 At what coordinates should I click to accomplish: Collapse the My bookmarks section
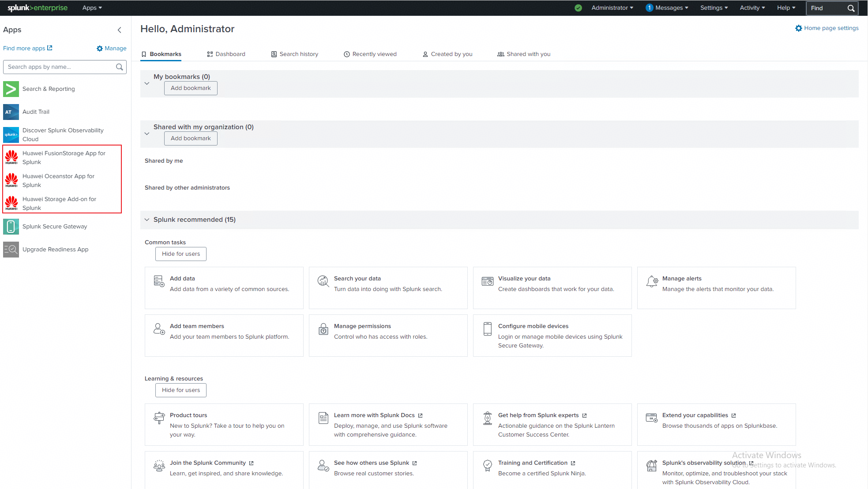point(147,83)
